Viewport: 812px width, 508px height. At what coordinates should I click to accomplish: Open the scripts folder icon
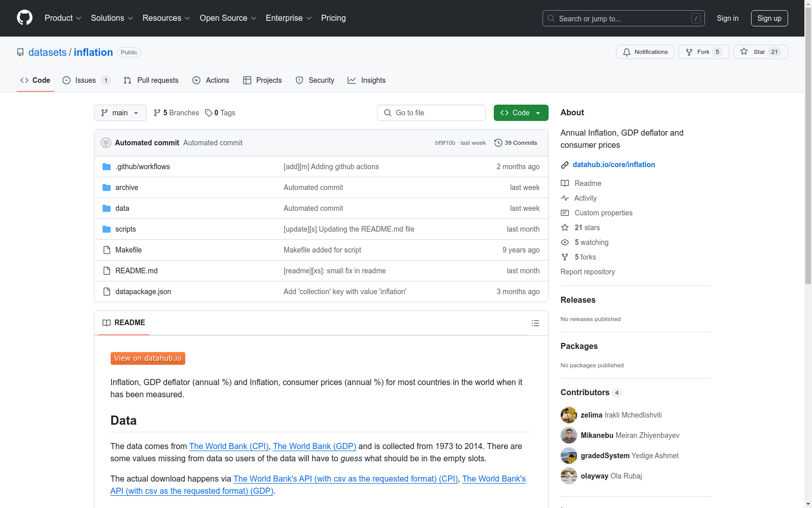(107, 229)
